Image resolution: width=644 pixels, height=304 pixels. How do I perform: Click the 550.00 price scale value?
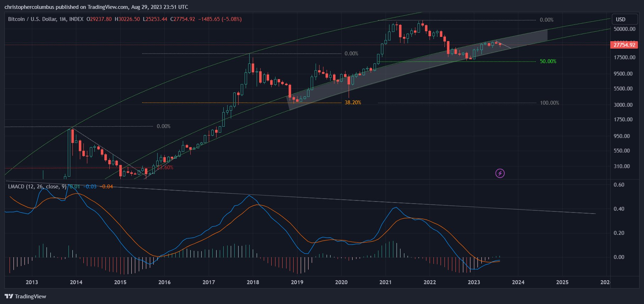[x=622, y=151]
